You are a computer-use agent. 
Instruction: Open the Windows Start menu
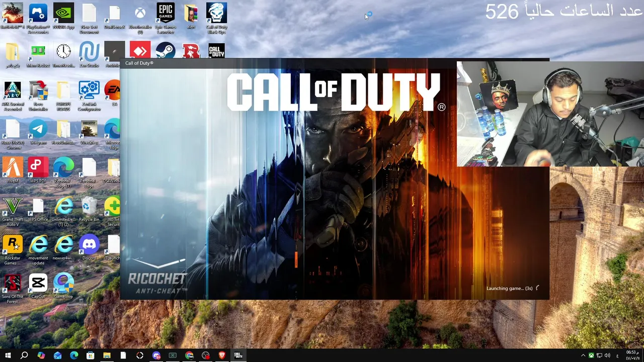(8, 355)
